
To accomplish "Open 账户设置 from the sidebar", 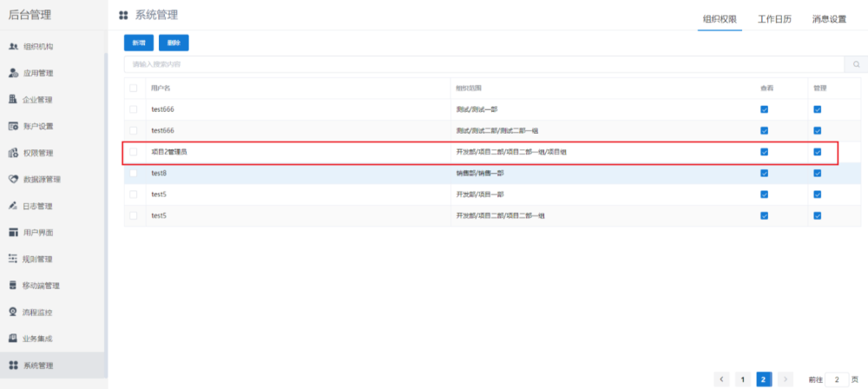I will (37, 126).
